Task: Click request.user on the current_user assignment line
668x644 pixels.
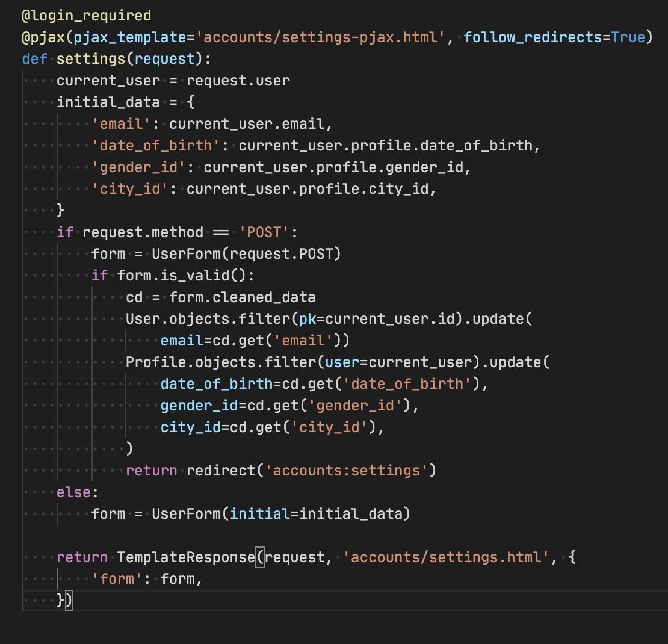Action: pyautogui.click(x=238, y=81)
